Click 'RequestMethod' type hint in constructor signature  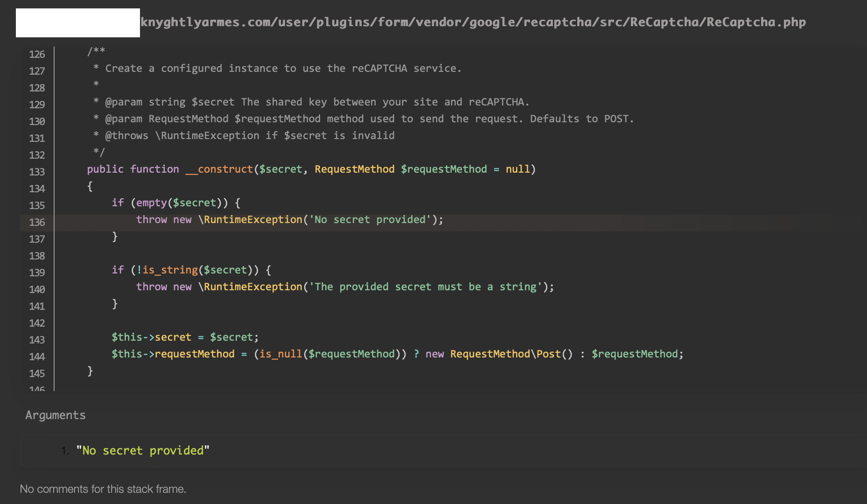point(355,169)
